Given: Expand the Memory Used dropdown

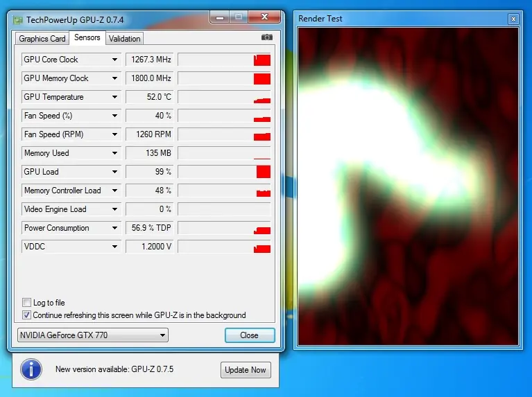Looking at the screenshot, I should point(114,153).
